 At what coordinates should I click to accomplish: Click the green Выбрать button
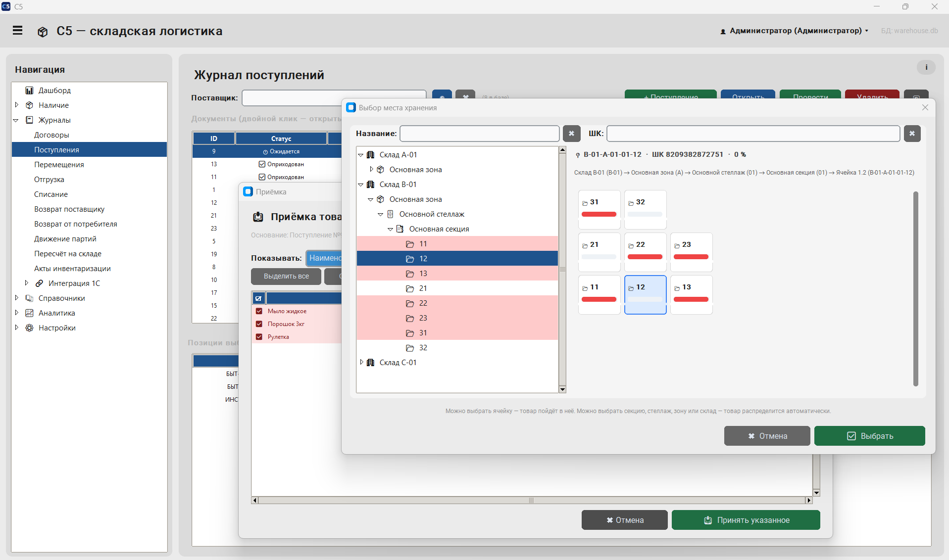[x=869, y=436]
